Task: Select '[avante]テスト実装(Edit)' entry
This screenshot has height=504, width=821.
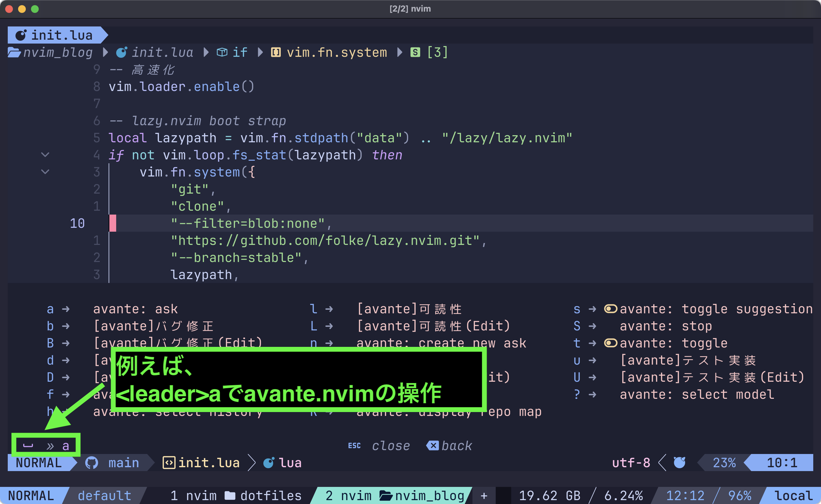Action: coord(712,377)
